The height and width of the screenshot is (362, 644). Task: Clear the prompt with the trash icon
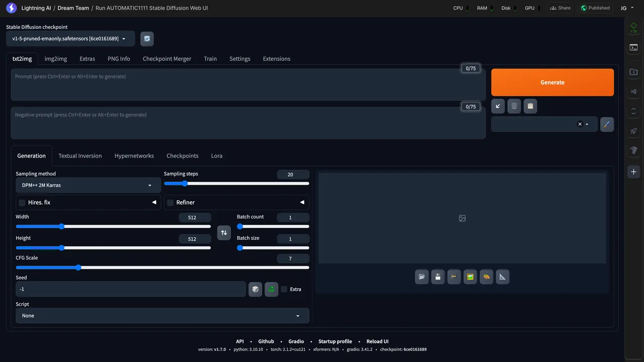(x=514, y=106)
